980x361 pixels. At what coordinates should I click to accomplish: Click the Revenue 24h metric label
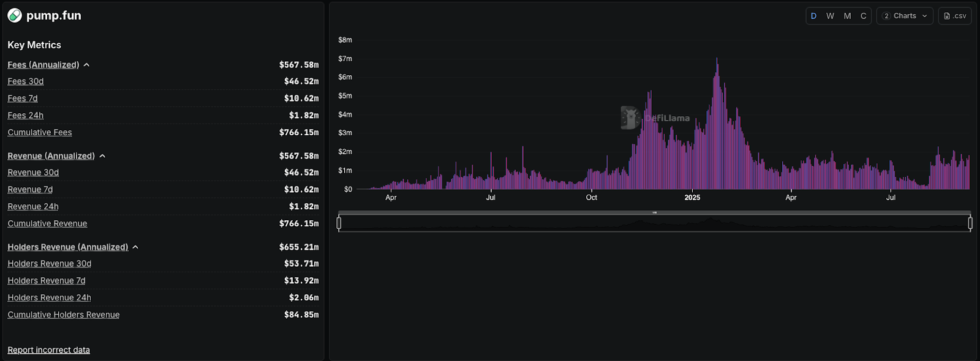click(33, 207)
